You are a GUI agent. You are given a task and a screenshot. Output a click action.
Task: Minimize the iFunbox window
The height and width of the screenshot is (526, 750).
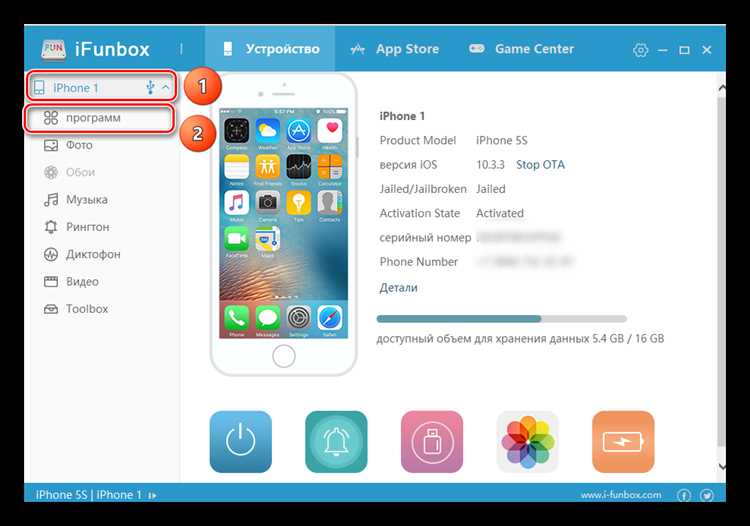coord(662,50)
